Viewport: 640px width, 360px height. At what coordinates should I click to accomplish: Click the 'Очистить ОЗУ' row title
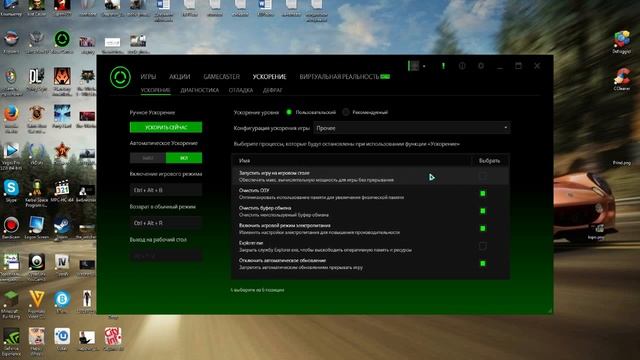coord(254,191)
